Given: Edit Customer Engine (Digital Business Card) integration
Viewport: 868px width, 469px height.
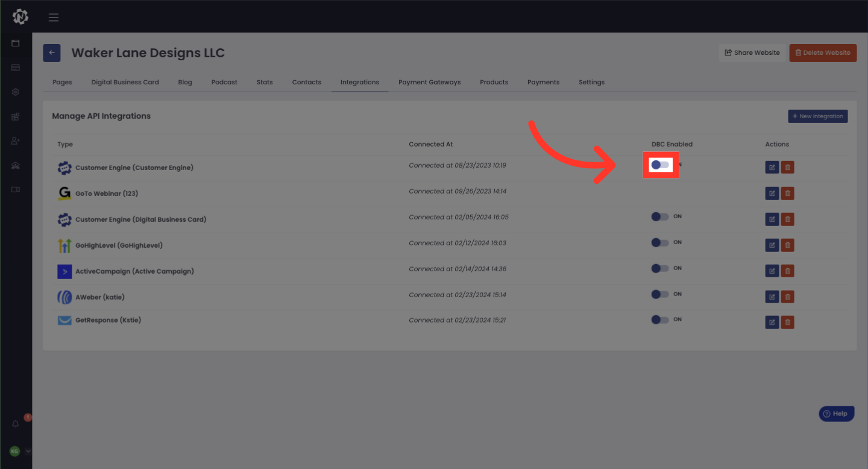Looking at the screenshot, I should (772, 219).
